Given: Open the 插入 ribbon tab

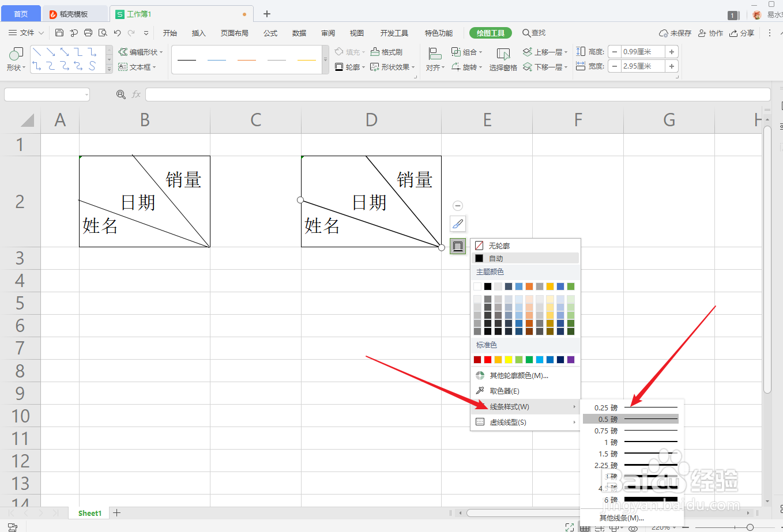Looking at the screenshot, I should (x=199, y=33).
